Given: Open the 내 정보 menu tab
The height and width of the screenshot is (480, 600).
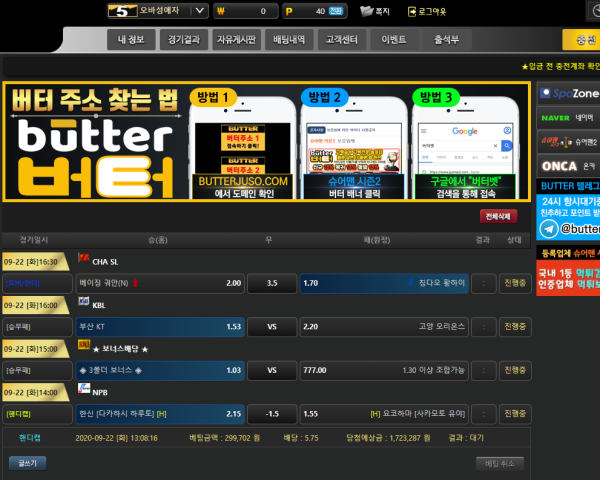Looking at the screenshot, I should pyautogui.click(x=131, y=40).
